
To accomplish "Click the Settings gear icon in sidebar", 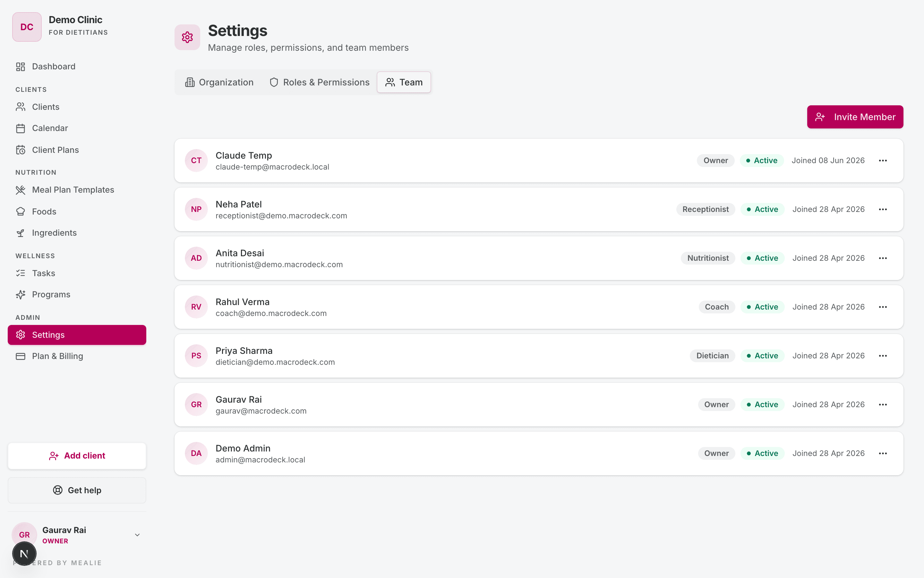I will coord(21,335).
